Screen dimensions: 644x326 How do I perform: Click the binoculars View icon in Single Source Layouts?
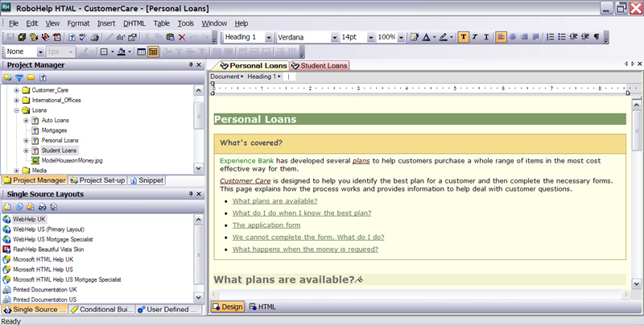tap(43, 207)
